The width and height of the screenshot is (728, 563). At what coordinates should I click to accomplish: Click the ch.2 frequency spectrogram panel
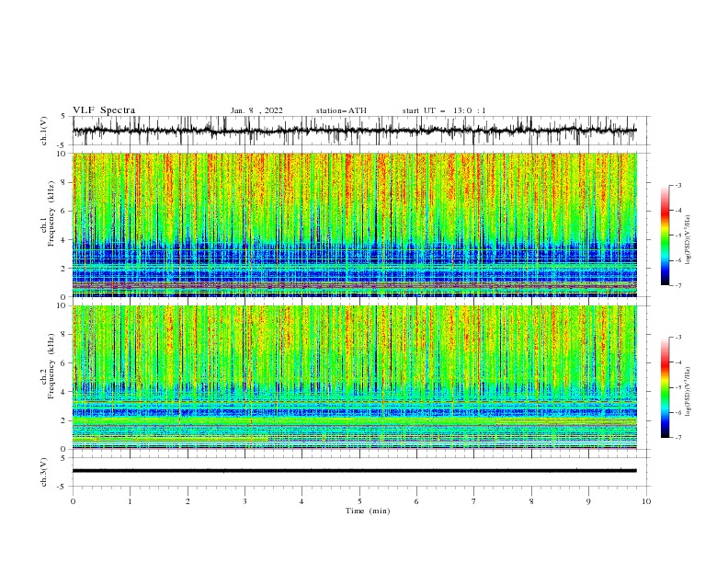(354, 377)
